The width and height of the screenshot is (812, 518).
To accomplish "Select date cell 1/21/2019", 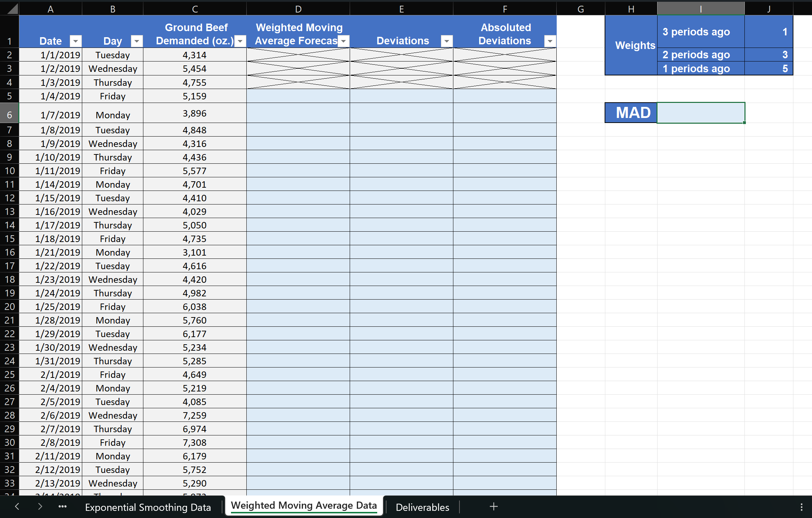I will point(50,252).
